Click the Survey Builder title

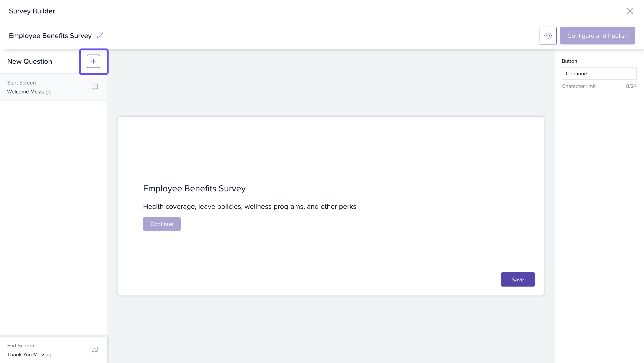point(32,11)
